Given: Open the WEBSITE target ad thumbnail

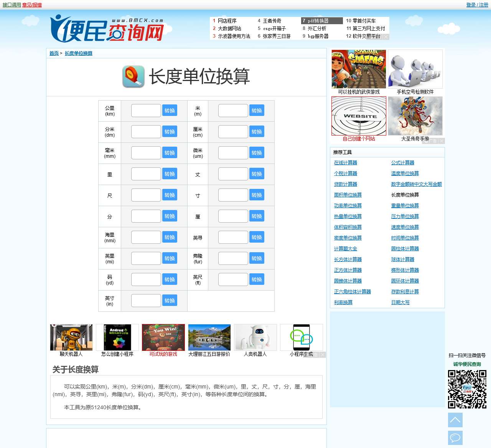Looking at the screenshot, I should pyautogui.click(x=359, y=116).
